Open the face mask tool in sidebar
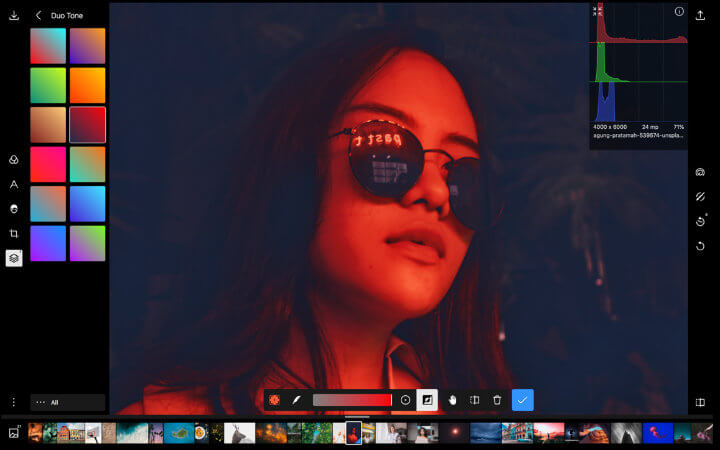Viewport: 720px width, 450px height. click(14, 209)
